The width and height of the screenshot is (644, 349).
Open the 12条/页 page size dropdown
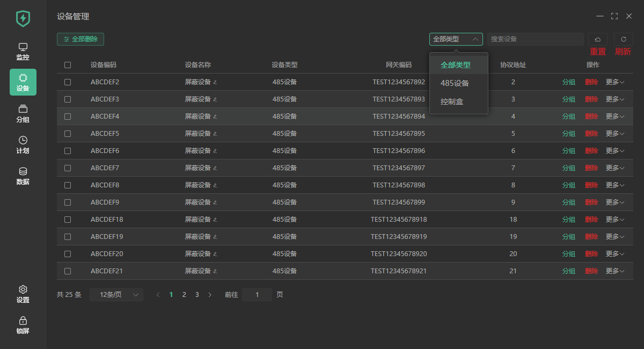116,295
